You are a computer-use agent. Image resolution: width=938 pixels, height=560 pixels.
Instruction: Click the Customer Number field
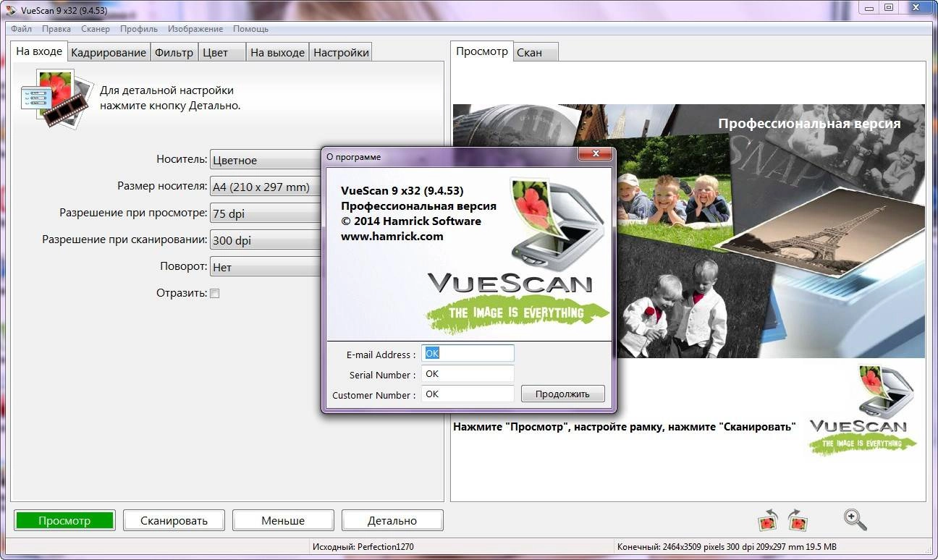468,394
